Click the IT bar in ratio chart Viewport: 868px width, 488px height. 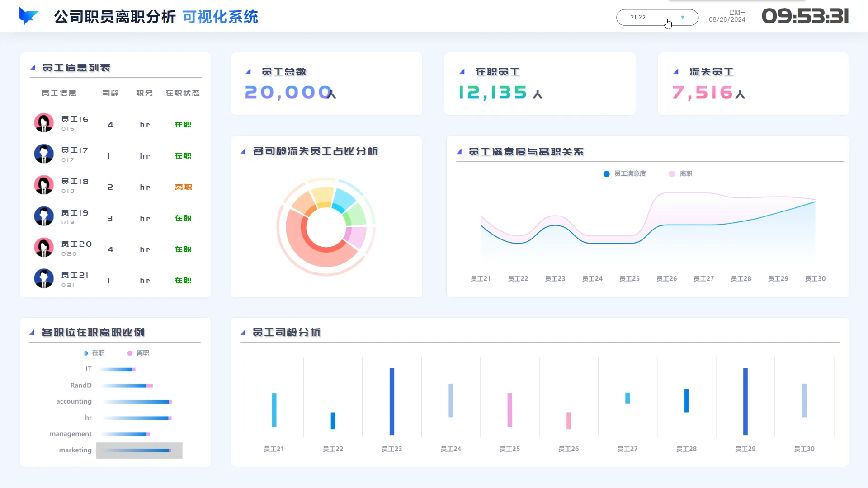tap(118, 370)
